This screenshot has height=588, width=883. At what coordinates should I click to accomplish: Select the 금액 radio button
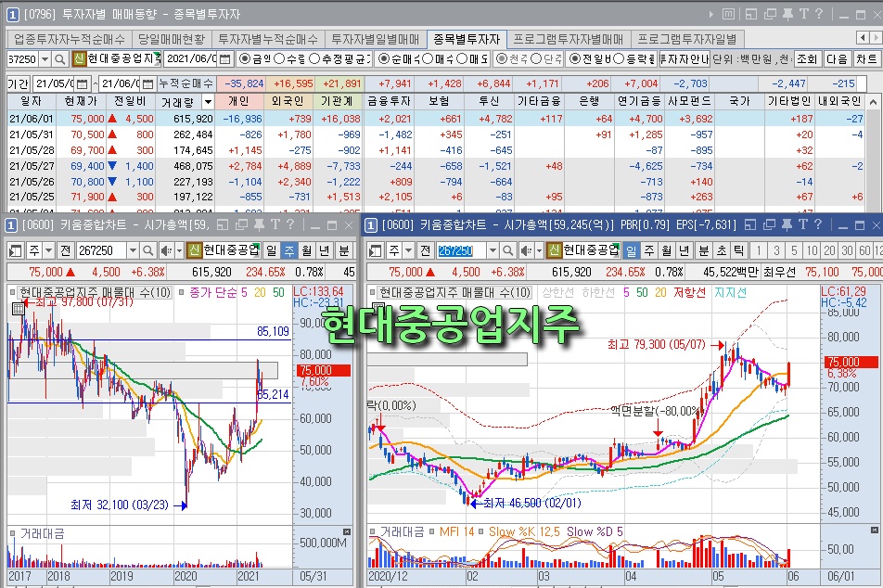coord(245,58)
